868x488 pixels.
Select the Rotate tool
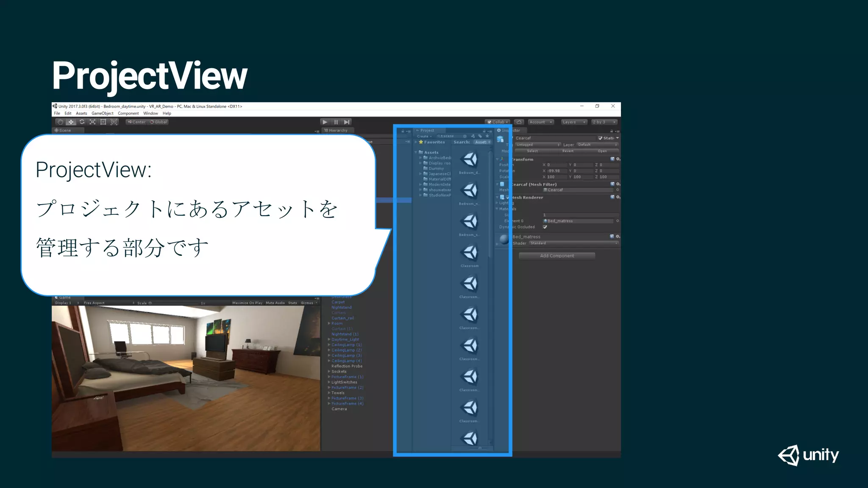[82, 122]
